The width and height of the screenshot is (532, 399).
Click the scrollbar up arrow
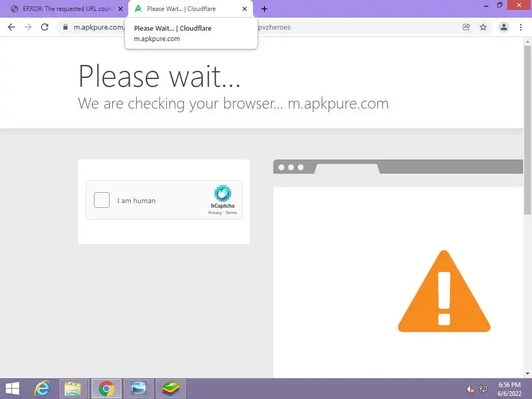coord(527,42)
